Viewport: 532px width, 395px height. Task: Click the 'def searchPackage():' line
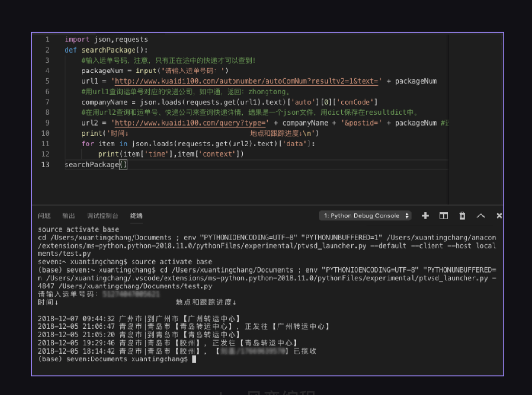tap(106, 50)
